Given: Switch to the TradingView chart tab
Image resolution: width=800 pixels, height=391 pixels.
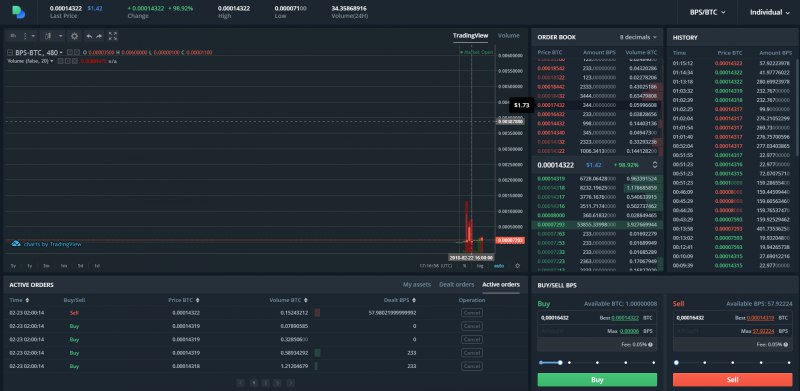Looking at the screenshot, I should [x=470, y=36].
